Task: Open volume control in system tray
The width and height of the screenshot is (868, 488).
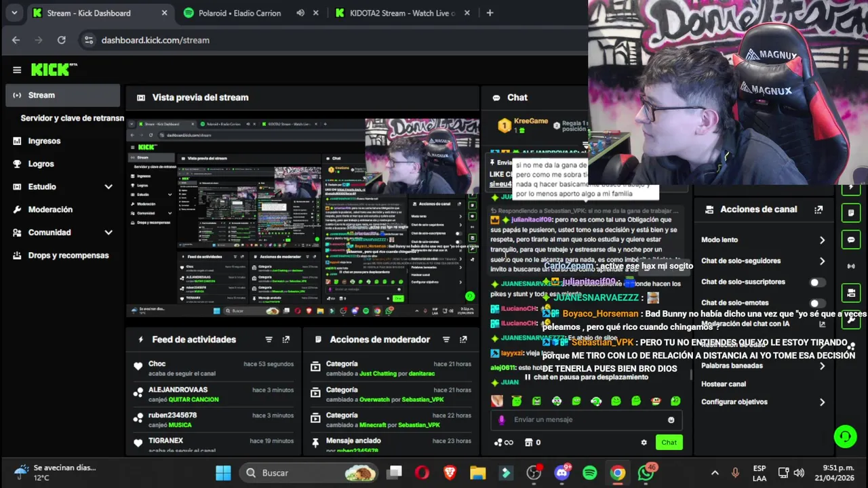Action: pyautogui.click(x=799, y=472)
